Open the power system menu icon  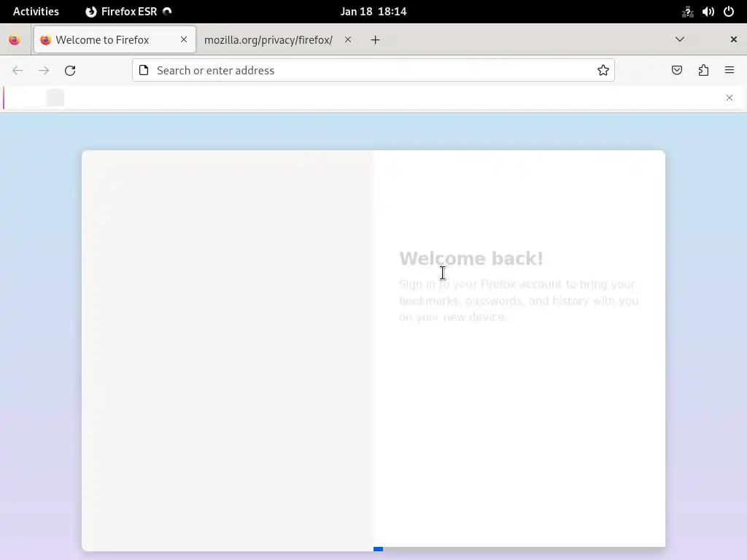click(x=729, y=12)
